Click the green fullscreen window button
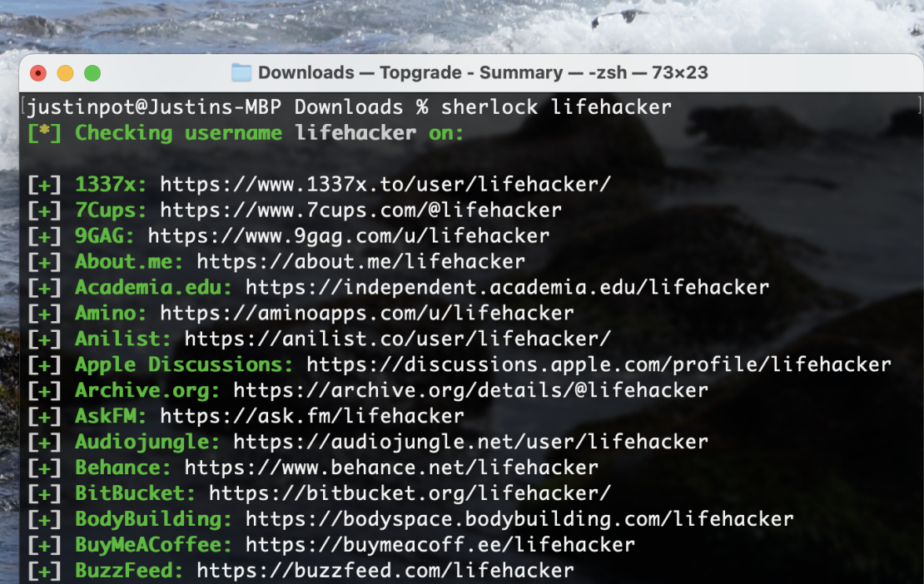The image size is (924, 584). coord(92,73)
